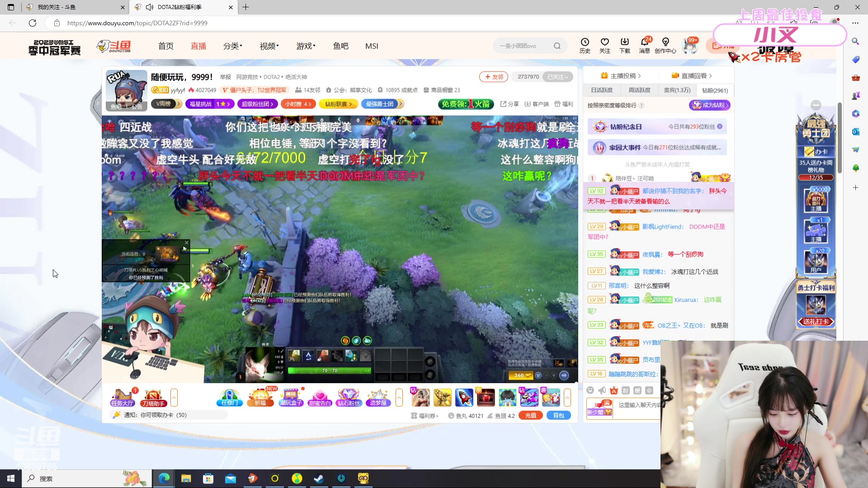Click the 客户端 client download icon
Viewport: 868px width, 488px height.
click(536, 104)
